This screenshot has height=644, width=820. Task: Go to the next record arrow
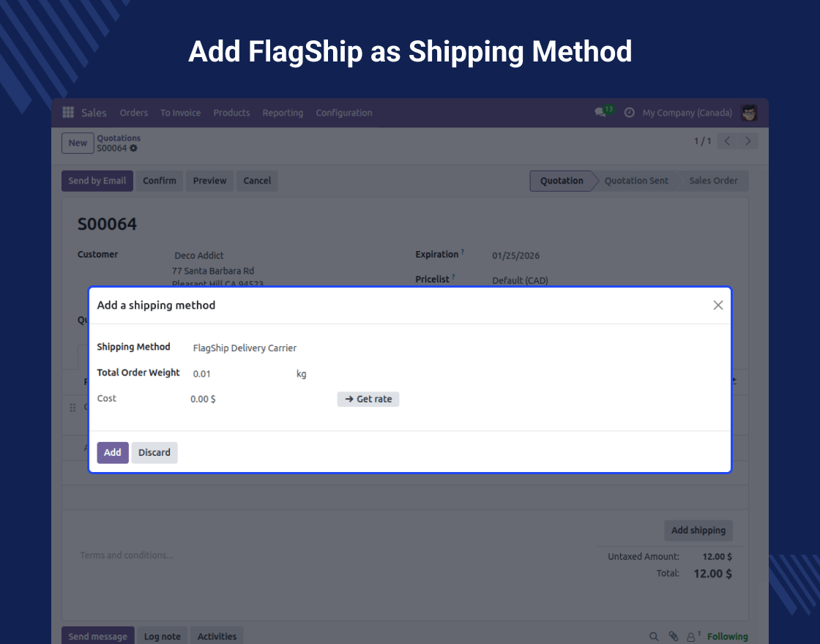(748, 141)
